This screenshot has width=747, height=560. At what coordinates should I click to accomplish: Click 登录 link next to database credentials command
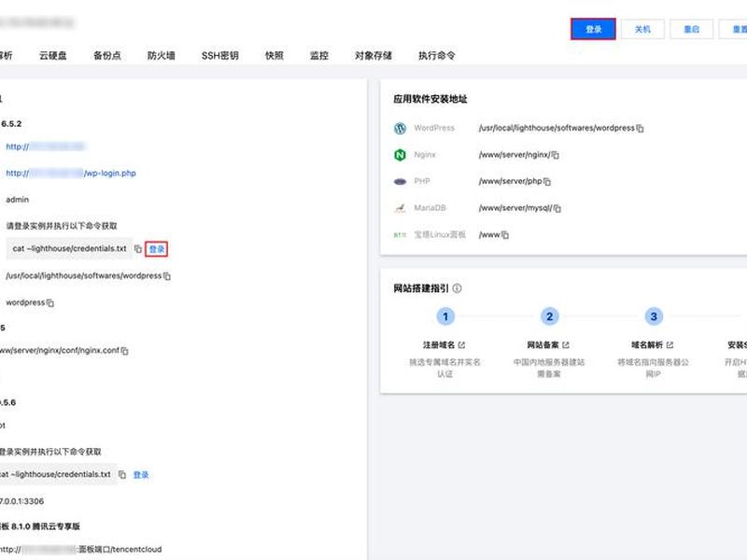[141, 475]
